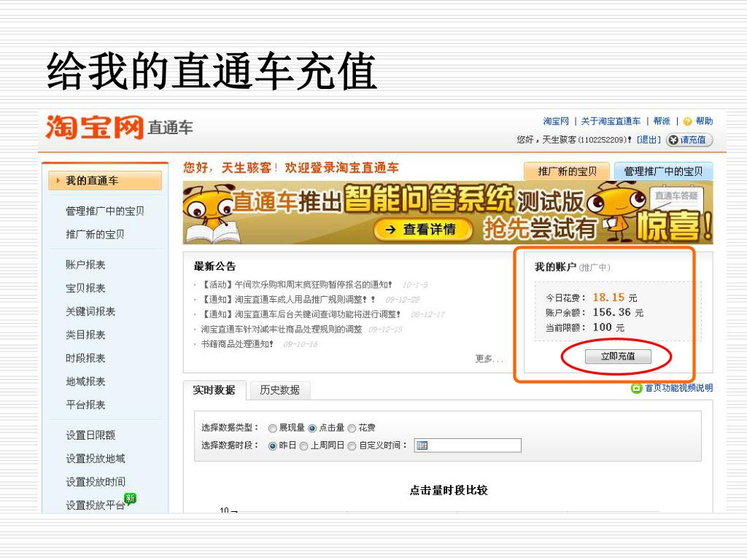Click the 退出 logout link
Viewport: 747px width, 560px height.
pyautogui.click(x=649, y=139)
